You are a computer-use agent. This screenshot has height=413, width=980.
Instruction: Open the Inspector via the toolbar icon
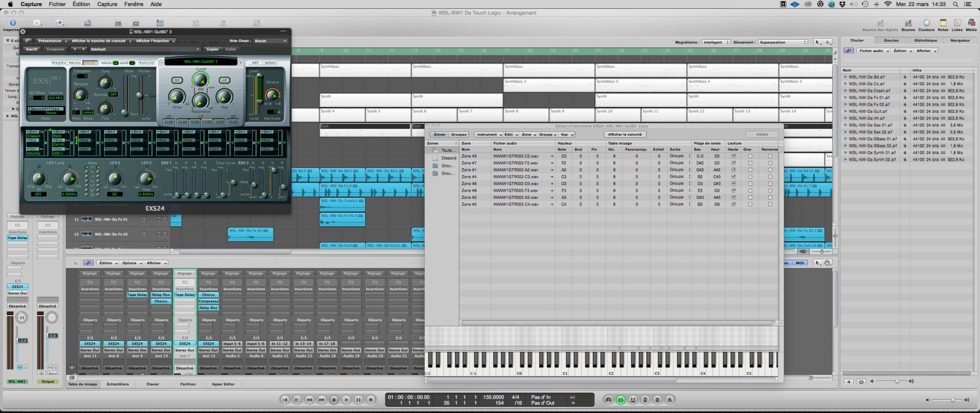coord(13,22)
